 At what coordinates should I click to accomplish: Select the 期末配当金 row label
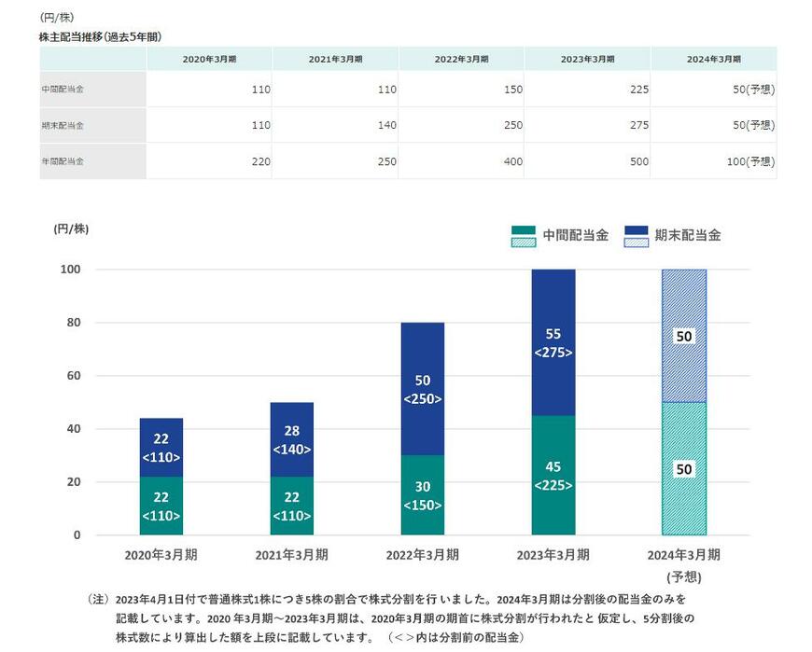pyautogui.click(x=63, y=125)
